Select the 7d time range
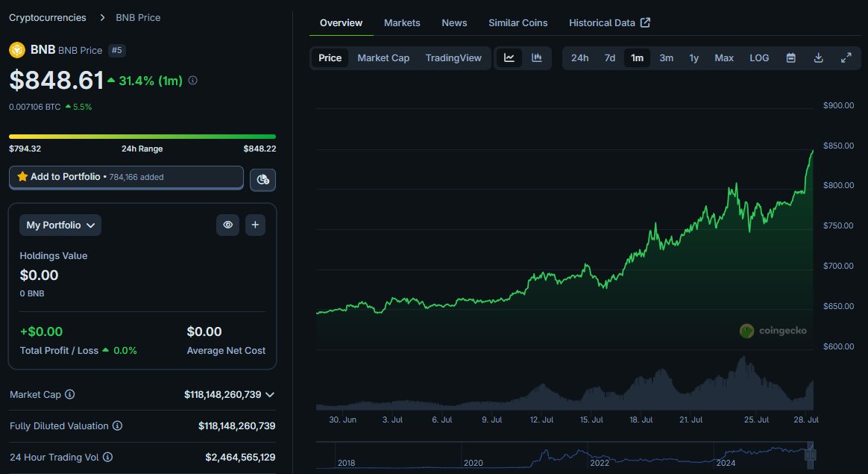868x474 pixels. [x=609, y=57]
